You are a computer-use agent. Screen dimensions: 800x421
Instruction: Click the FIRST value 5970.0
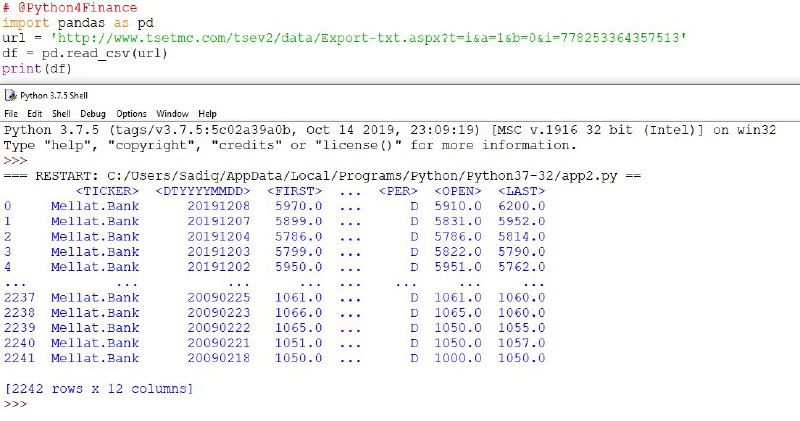[x=298, y=206]
